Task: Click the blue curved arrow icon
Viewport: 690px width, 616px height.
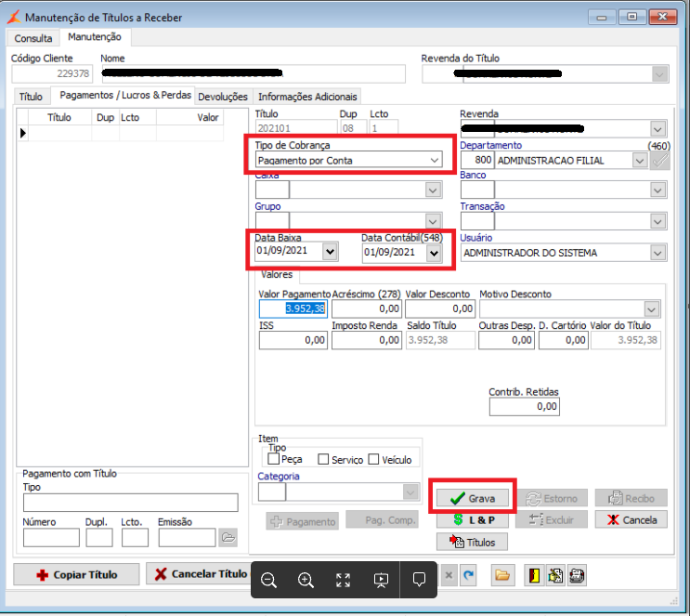Action: tap(469, 575)
